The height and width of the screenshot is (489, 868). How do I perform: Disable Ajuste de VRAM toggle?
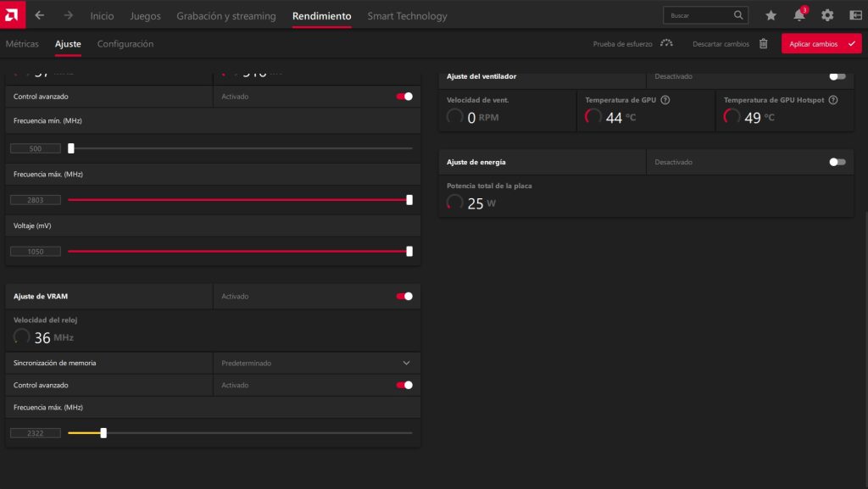[404, 296]
